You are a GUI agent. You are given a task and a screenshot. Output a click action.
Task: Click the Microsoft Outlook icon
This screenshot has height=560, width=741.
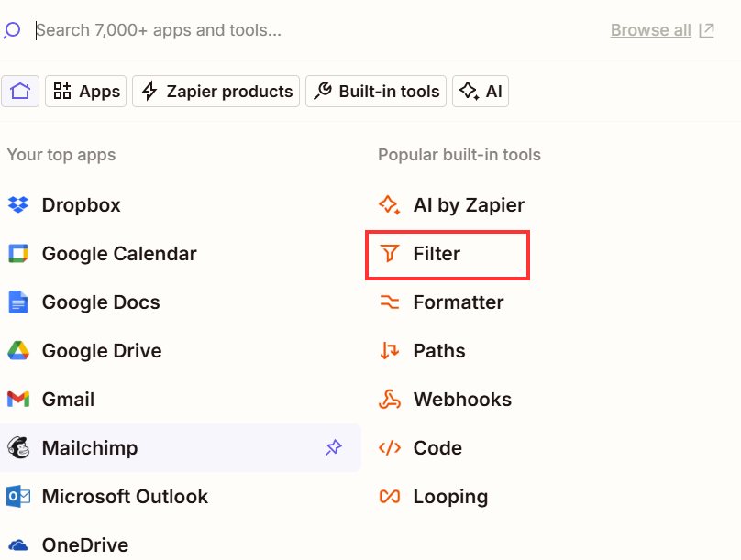18,497
